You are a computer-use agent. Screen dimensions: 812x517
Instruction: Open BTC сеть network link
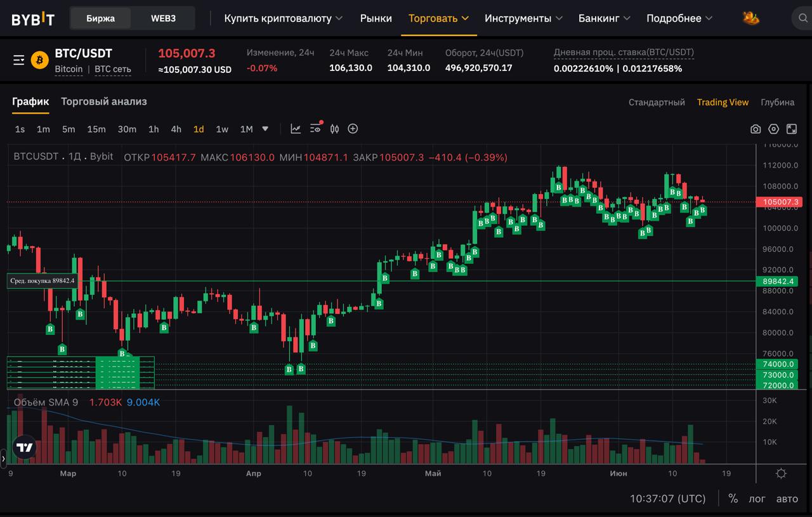[113, 69]
